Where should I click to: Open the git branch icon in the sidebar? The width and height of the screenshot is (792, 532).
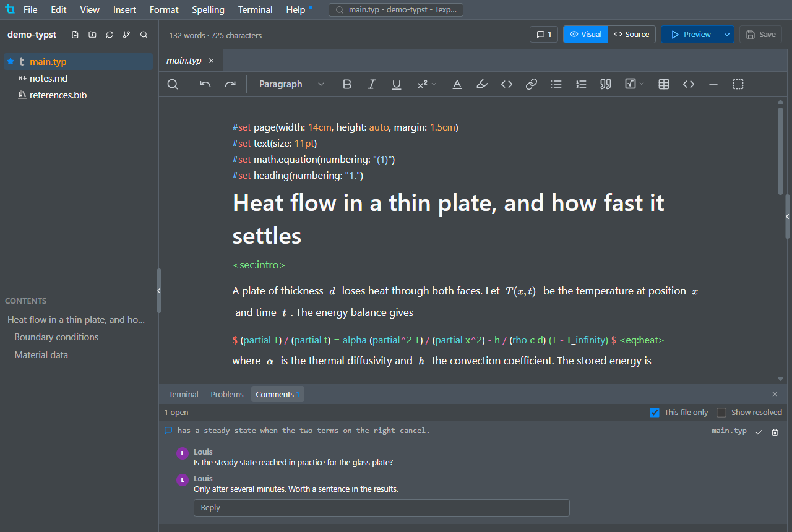click(126, 35)
